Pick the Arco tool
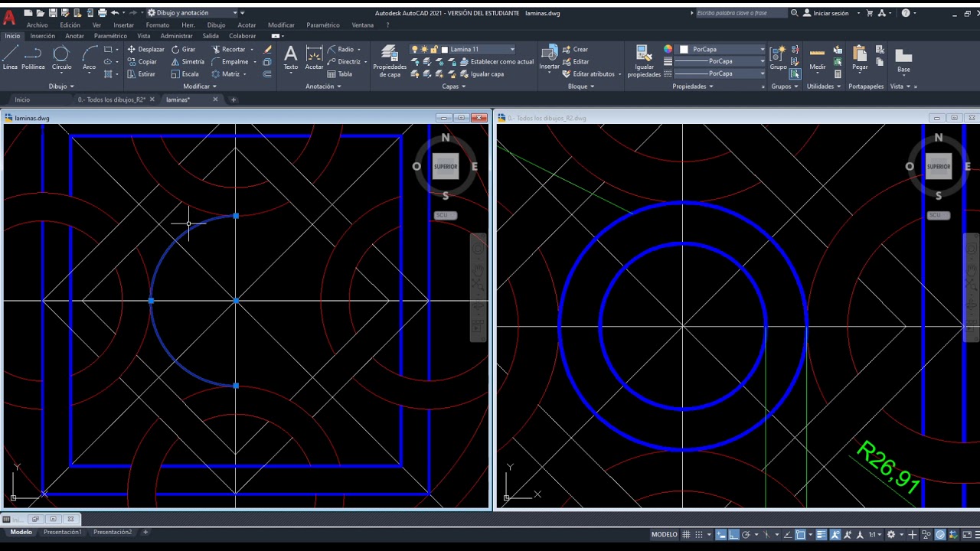This screenshot has width=980, height=551. click(90, 57)
